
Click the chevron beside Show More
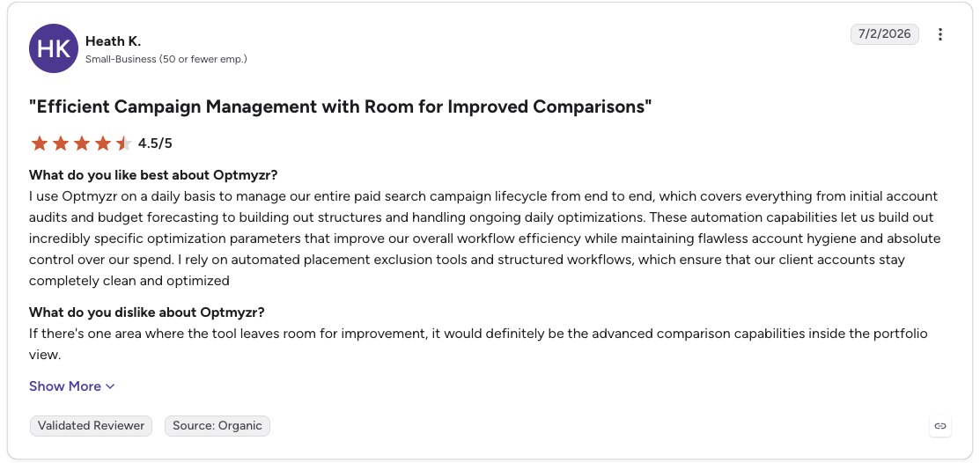point(110,386)
